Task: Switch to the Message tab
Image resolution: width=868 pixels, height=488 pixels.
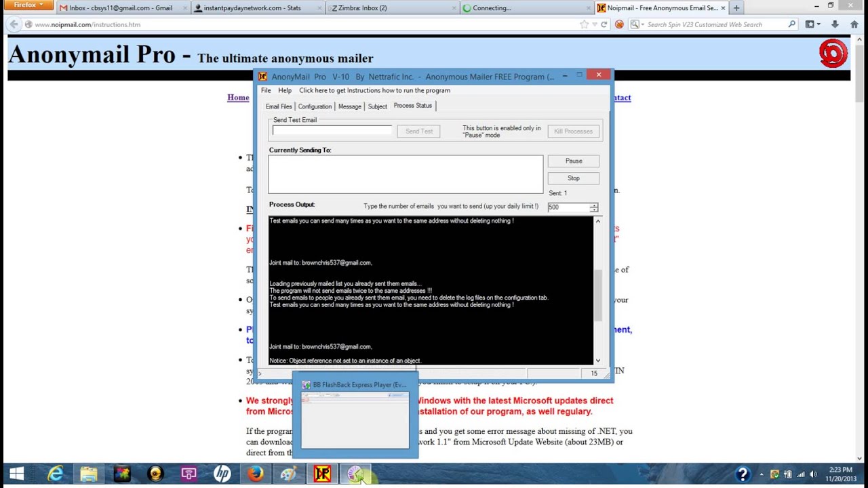Action: (349, 106)
